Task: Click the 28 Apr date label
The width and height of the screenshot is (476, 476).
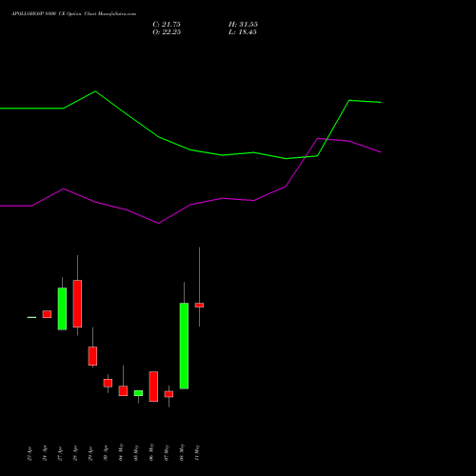Action: [75, 454]
